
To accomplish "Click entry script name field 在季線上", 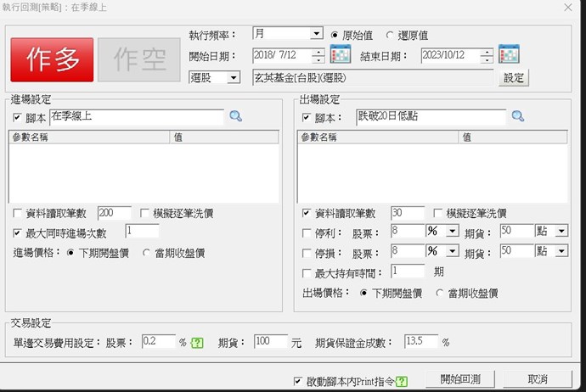I will [137, 117].
